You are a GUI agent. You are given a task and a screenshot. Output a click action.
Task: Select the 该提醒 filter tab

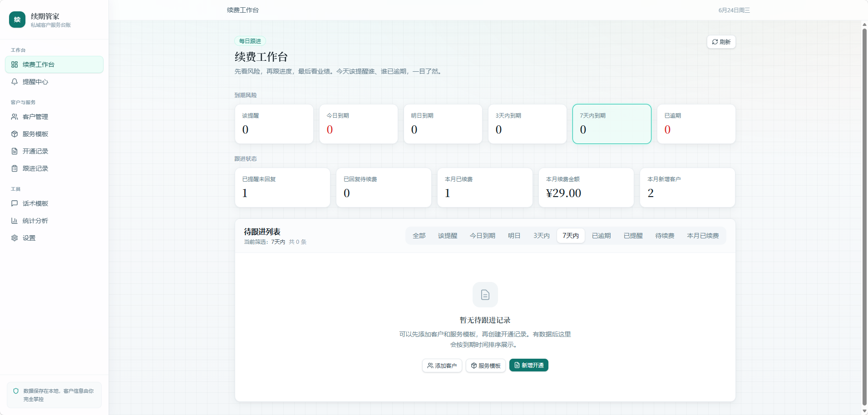coord(448,236)
